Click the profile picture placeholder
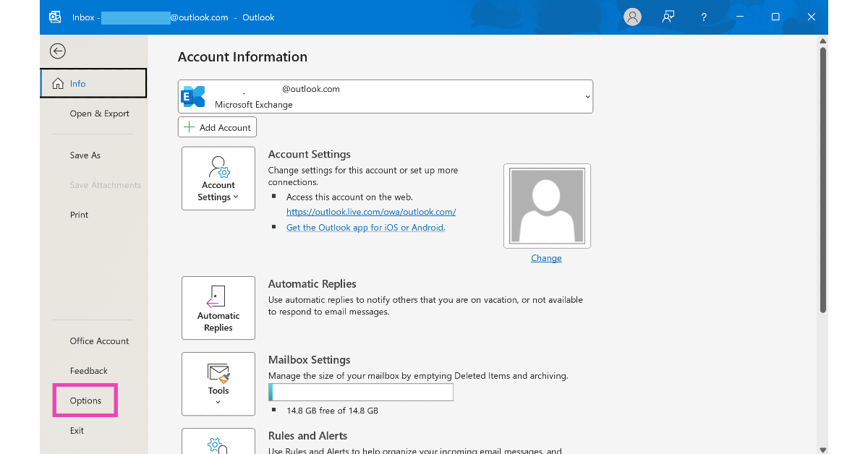The height and width of the screenshot is (454, 868). coord(547,206)
